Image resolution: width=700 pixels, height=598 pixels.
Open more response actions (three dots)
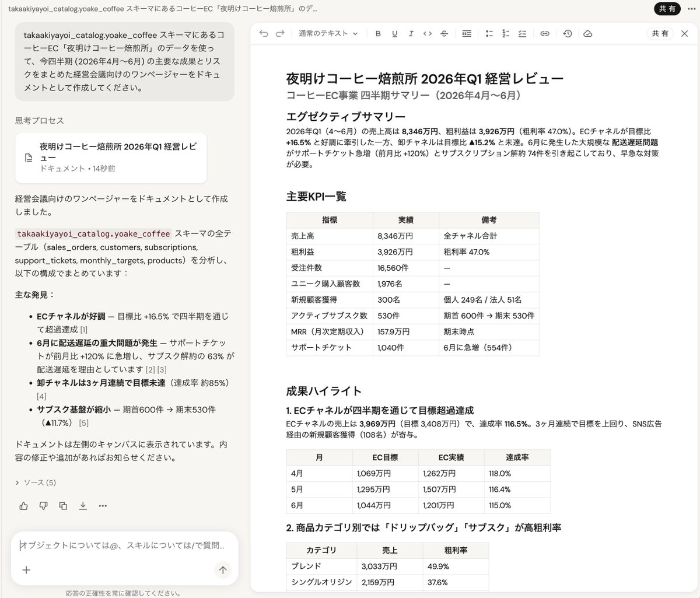click(x=103, y=506)
